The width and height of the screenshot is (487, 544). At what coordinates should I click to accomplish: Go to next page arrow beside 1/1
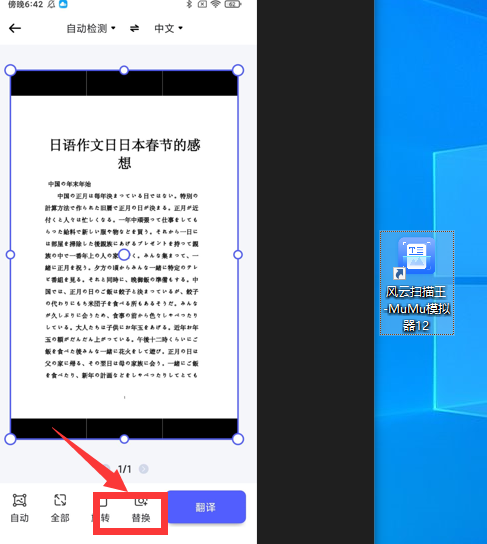click(144, 469)
